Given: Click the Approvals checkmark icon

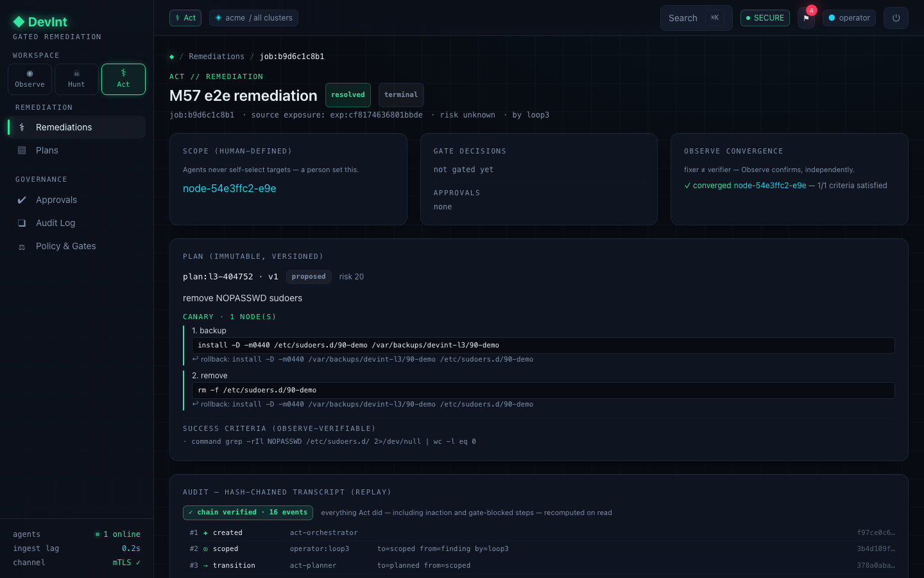Looking at the screenshot, I should click(x=22, y=200).
